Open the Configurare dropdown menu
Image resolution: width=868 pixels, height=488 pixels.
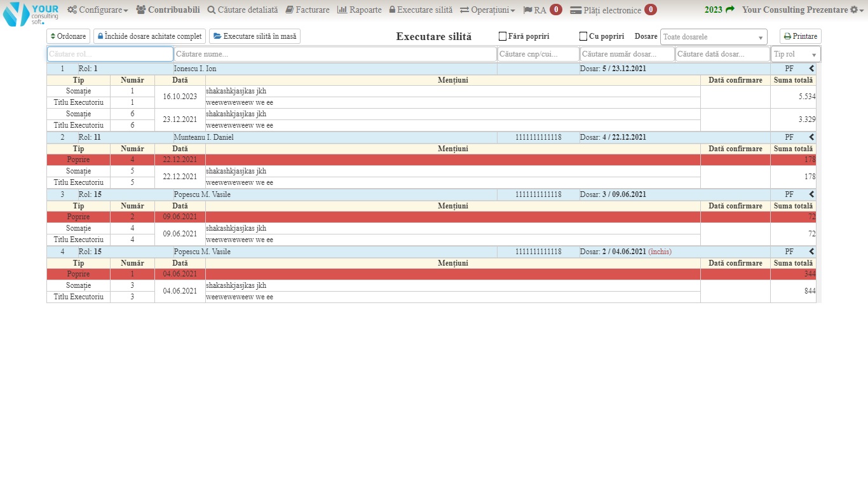coord(97,10)
